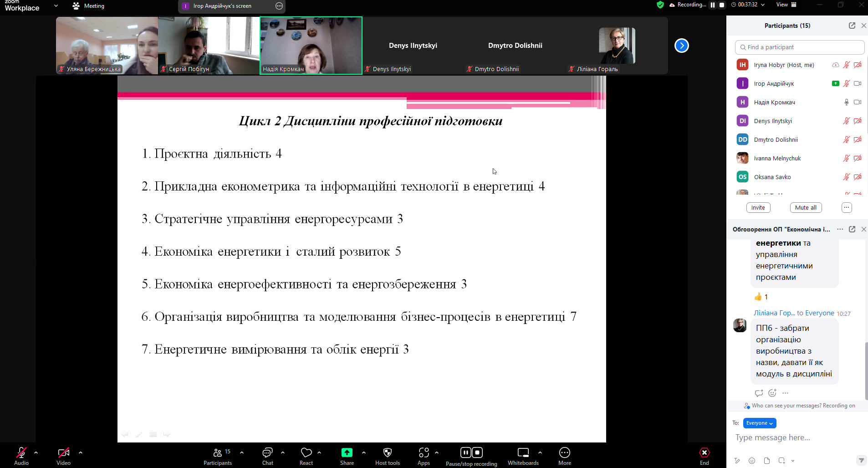This screenshot has height=468, width=868.
Task: Click the Mute all button
Action: point(806,208)
